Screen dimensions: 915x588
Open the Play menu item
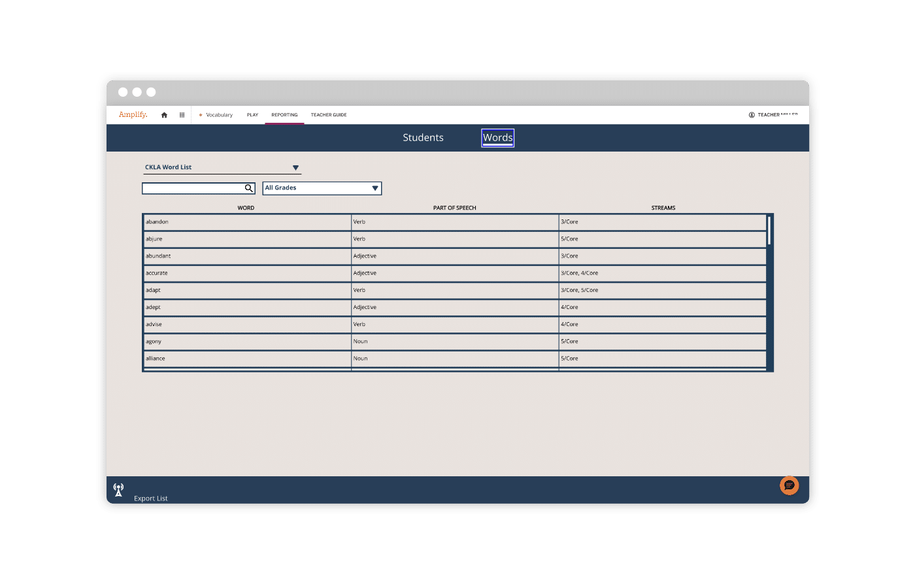click(252, 115)
